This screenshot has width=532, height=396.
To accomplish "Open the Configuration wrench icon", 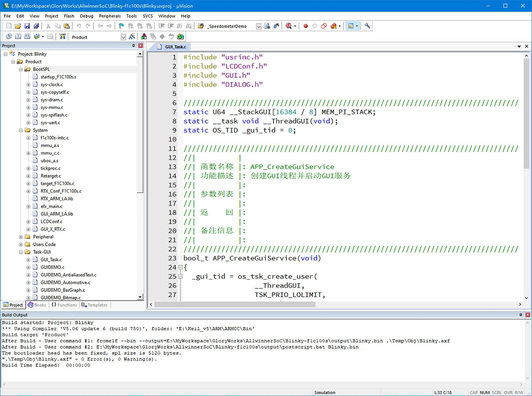I will click(367, 26).
